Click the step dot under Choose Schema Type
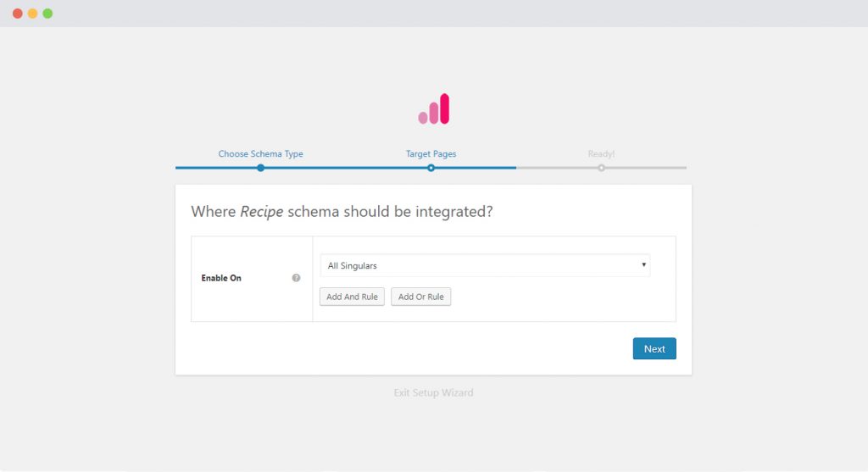Viewport: 868px width, 472px height. tap(260, 168)
